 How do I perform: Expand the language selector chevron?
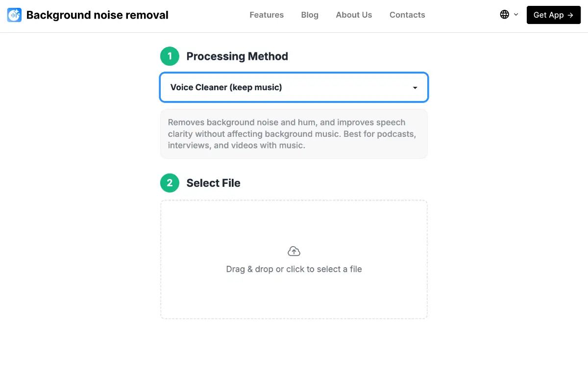(x=516, y=15)
